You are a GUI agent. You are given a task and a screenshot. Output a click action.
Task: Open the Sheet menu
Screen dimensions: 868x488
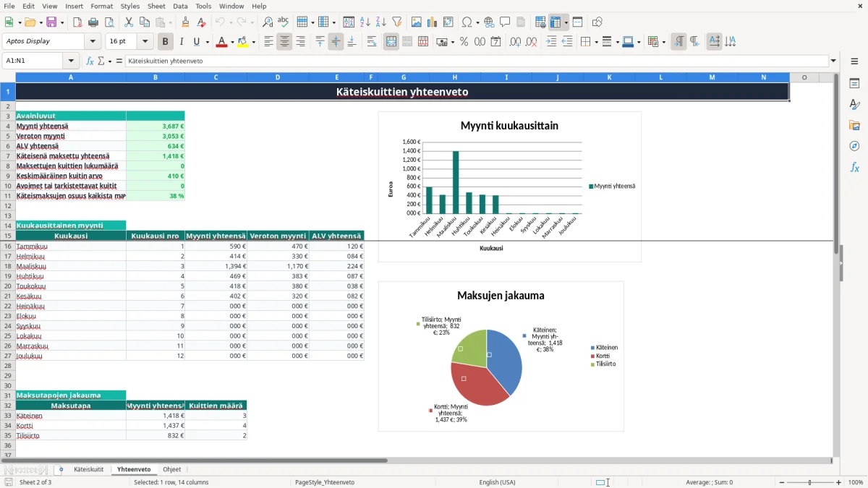(156, 6)
